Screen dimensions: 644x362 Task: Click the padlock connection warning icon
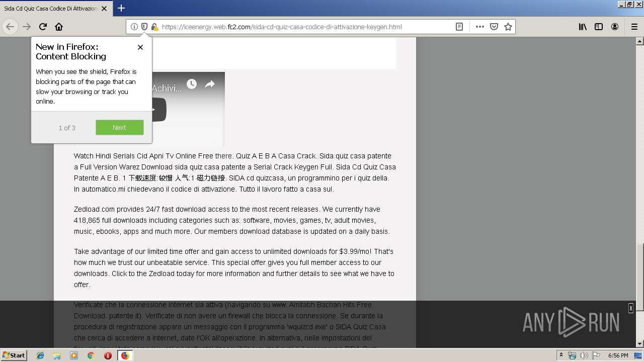(154, 27)
